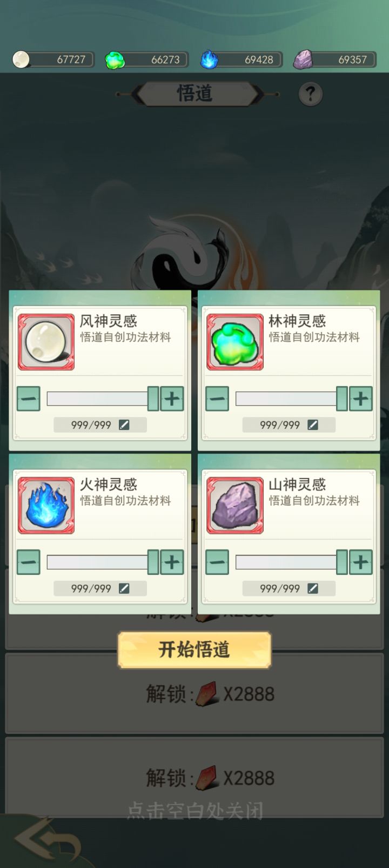This screenshot has width=389, height=868.
Task: Tap the 风神灵感 white orb icon
Action: pyautogui.click(x=46, y=342)
